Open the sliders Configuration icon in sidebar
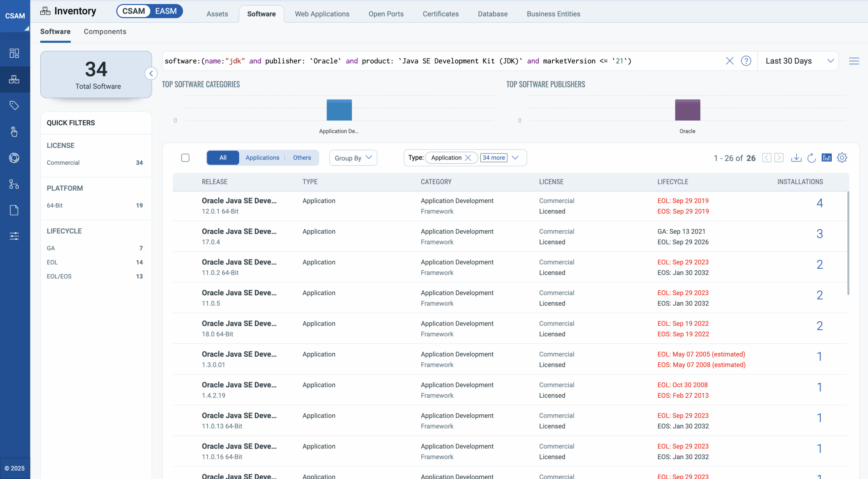 tap(14, 236)
